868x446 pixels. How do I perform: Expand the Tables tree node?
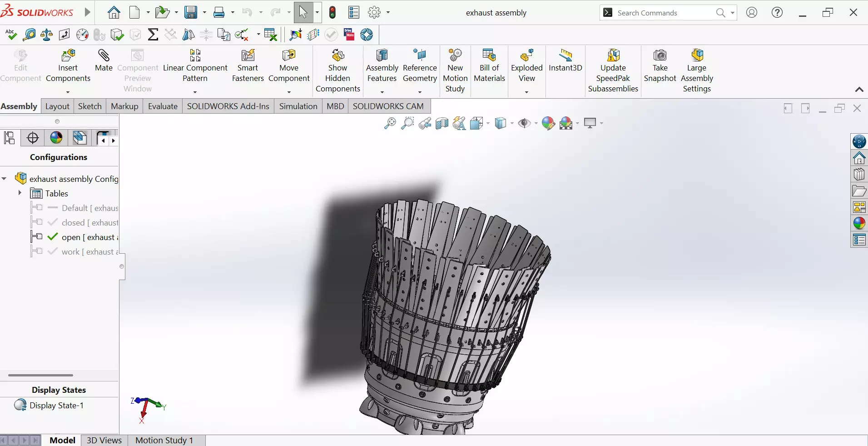pyautogui.click(x=20, y=193)
